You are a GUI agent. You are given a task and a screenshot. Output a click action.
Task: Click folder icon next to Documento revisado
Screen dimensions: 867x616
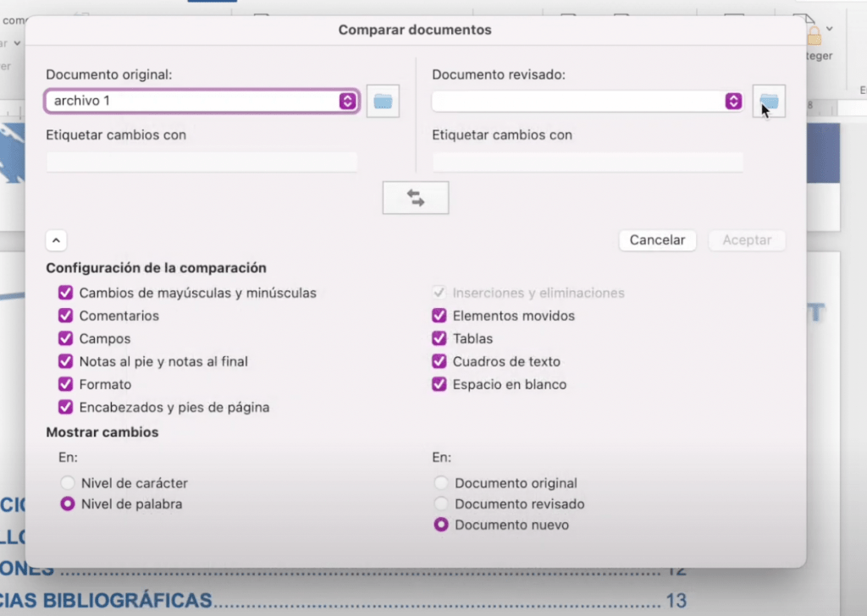768,102
